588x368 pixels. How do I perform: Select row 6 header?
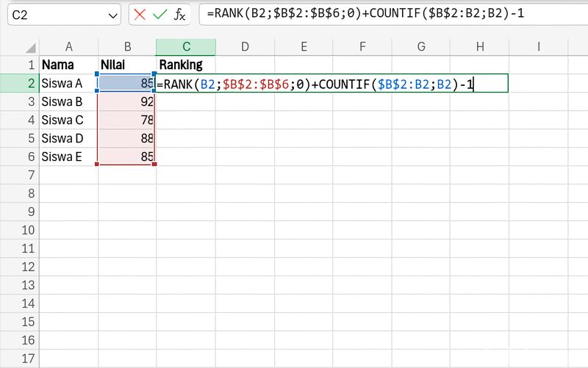tap(20, 156)
